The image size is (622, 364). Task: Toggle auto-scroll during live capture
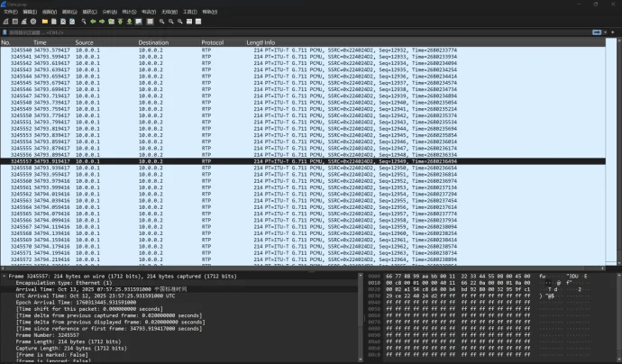click(x=140, y=21)
